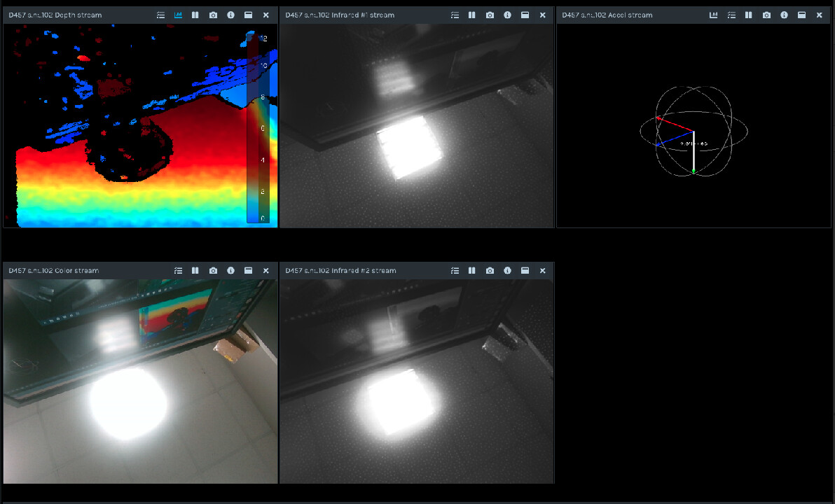Toggle graph view in Accel stream
The width and height of the screenshot is (835, 504).
714,15
